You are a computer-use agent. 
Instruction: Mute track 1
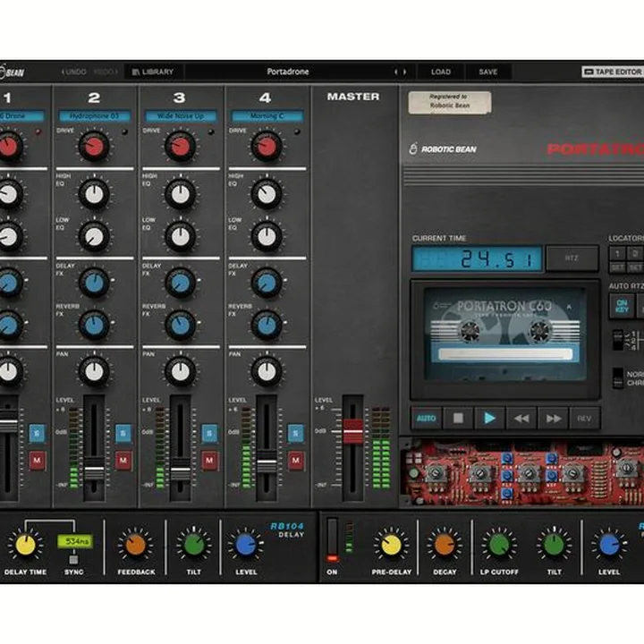pyautogui.click(x=37, y=461)
